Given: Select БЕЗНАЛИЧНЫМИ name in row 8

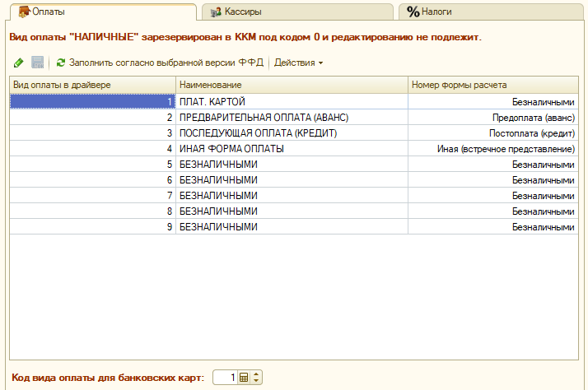Looking at the screenshot, I should (292, 211).
